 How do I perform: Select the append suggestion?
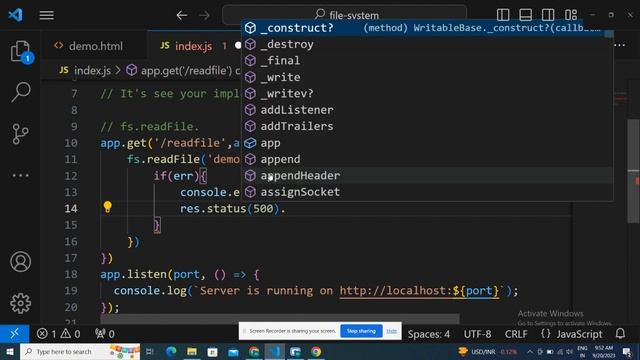click(x=427, y=159)
